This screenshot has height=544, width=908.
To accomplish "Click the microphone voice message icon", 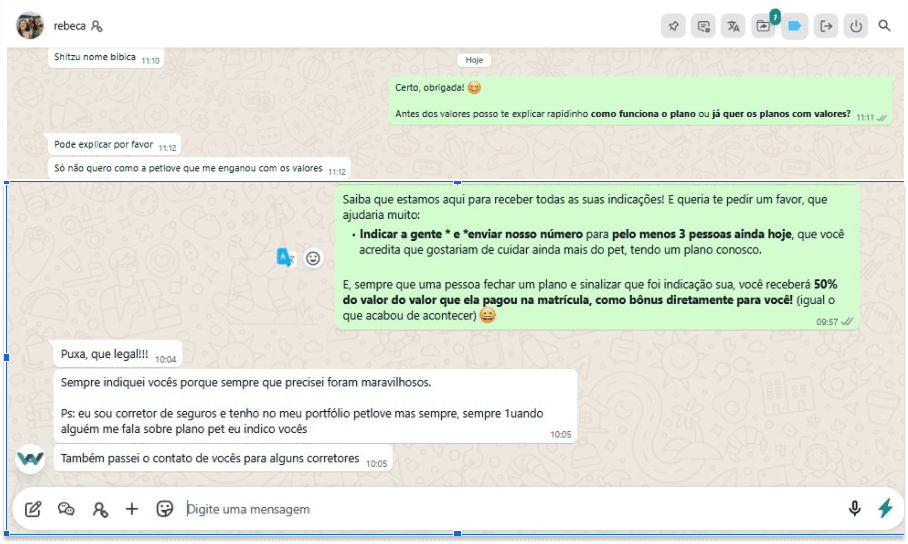I will [854, 509].
